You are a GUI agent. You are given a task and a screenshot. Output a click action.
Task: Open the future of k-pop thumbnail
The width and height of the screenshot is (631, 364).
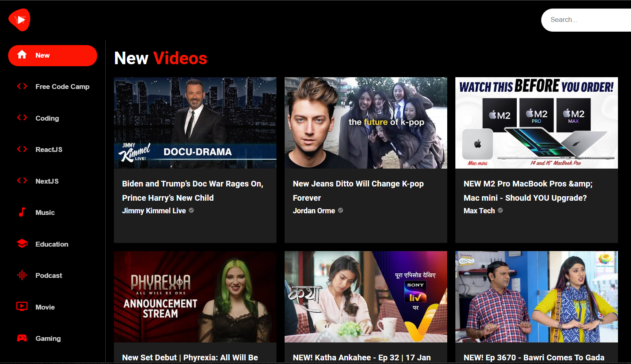pos(366,123)
